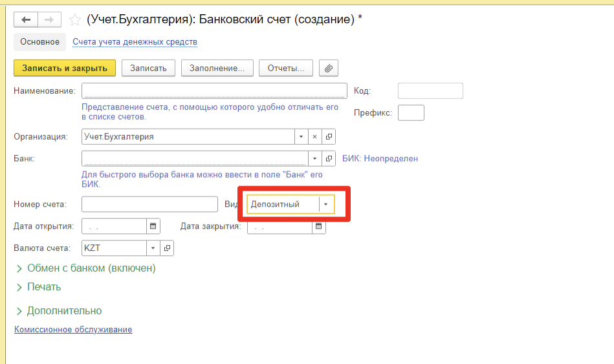Image resolution: width=614 pixels, height=364 pixels.
Task: Clear the Организация field with the X icon
Action: pos(315,136)
